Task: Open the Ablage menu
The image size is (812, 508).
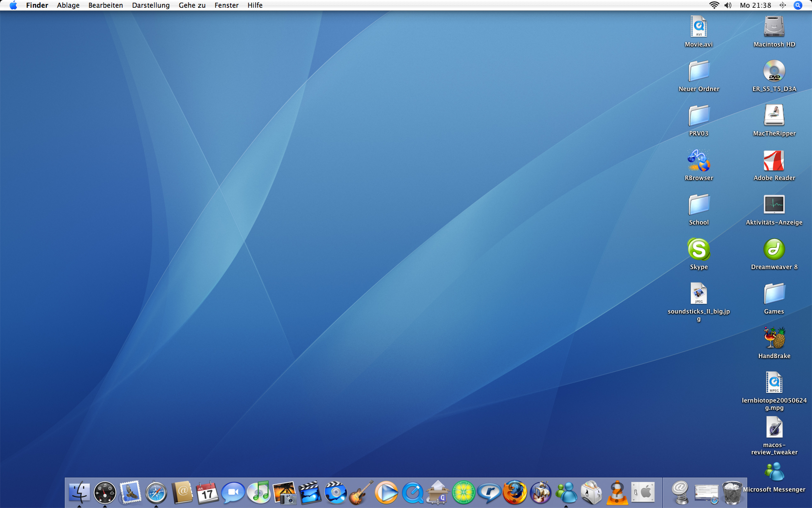Action: [68, 5]
